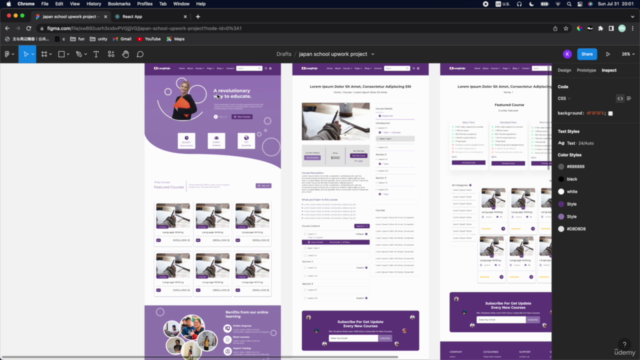Open the Bookmarks menu
Screen dimensions: 640x360
(119, 4)
